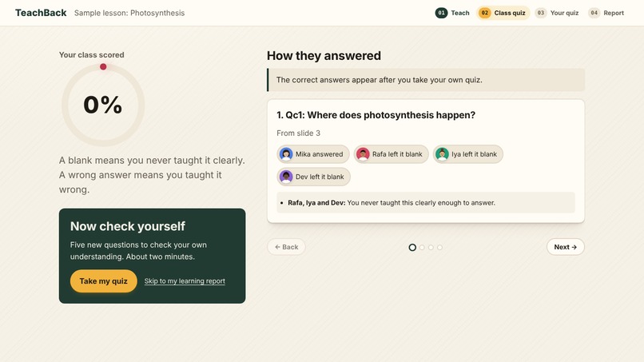Viewport: 644px width, 362px height.
Task: Click the question "Where does photosynthesis happen?"
Action: click(376, 115)
